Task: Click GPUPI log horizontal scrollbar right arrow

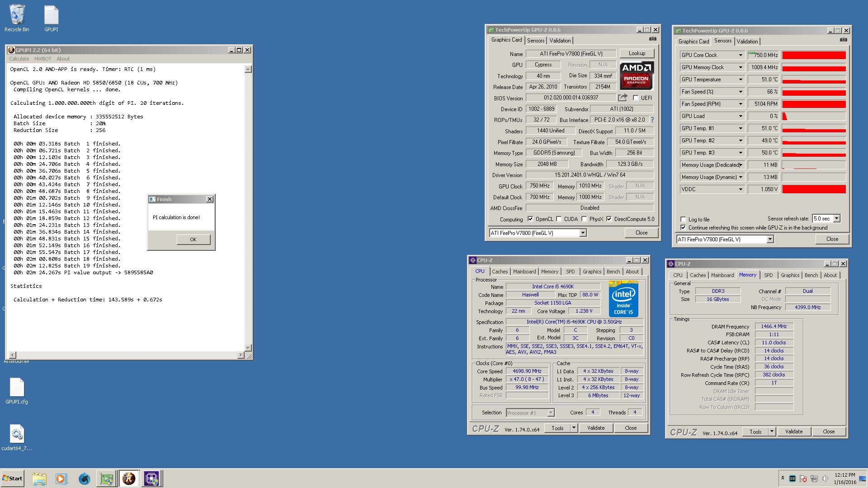Action: [x=241, y=355]
